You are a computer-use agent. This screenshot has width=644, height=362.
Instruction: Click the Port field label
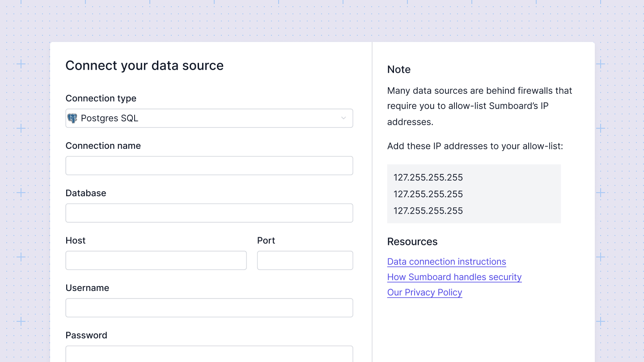pos(266,240)
